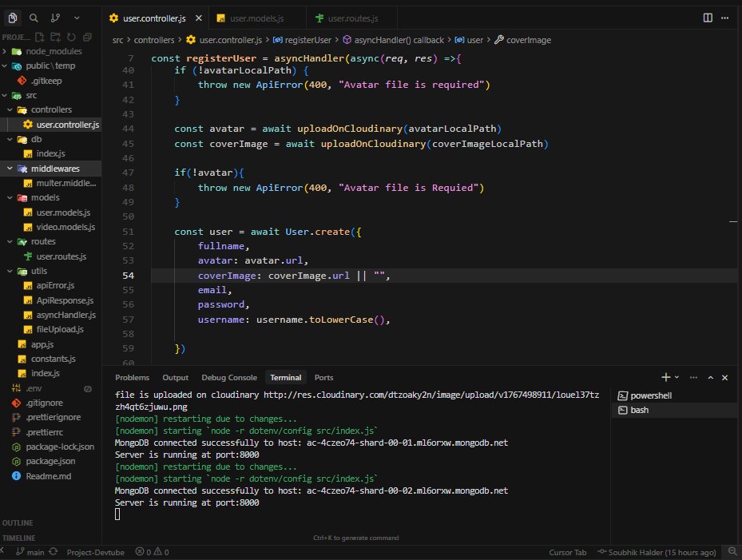The image size is (742, 560).
Task: Open the Source Control view icon
Action: click(x=55, y=18)
